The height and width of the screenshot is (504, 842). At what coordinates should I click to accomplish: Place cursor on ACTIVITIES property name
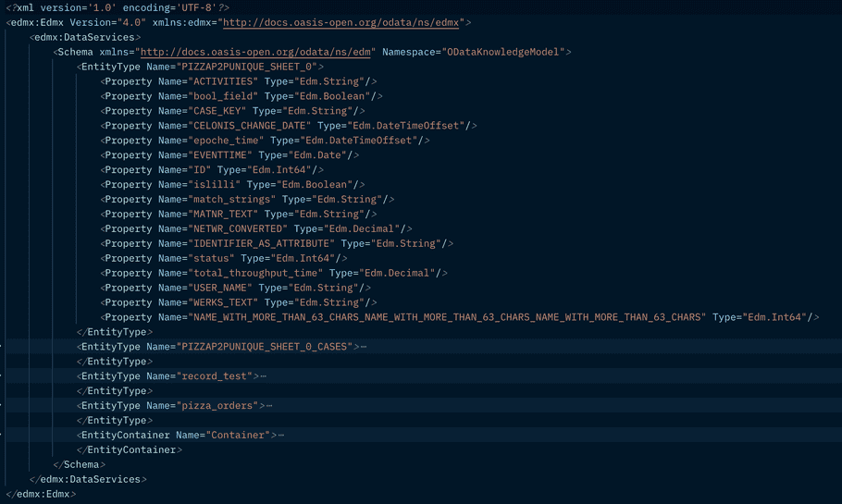(x=225, y=81)
